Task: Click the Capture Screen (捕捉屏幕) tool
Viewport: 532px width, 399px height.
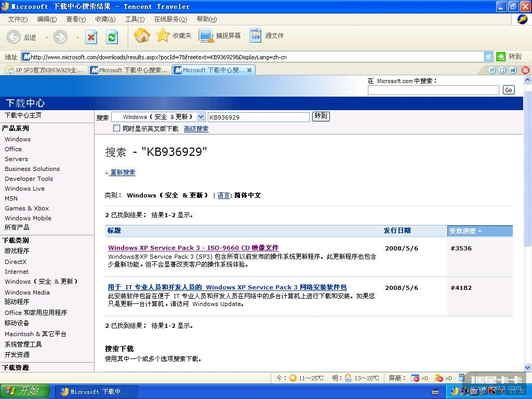Action: (x=220, y=36)
